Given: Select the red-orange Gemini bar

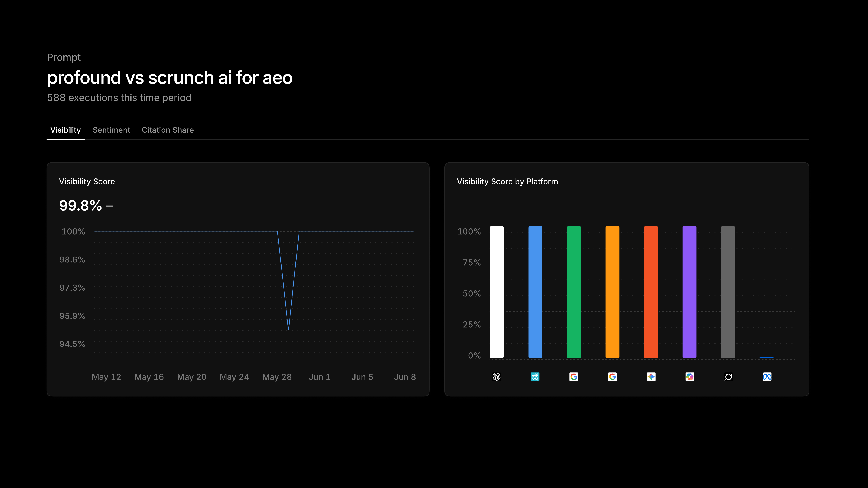Looking at the screenshot, I should pos(651,292).
